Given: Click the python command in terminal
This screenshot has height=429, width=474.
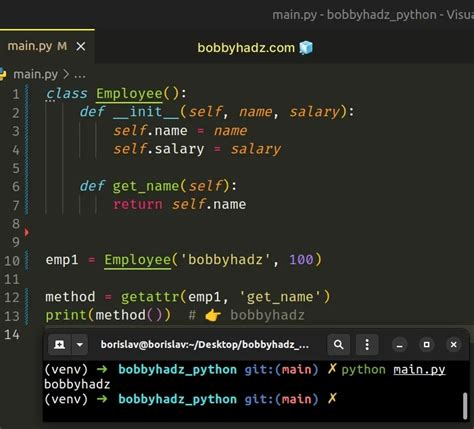Looking at the screenshot, I should point(363,370).
